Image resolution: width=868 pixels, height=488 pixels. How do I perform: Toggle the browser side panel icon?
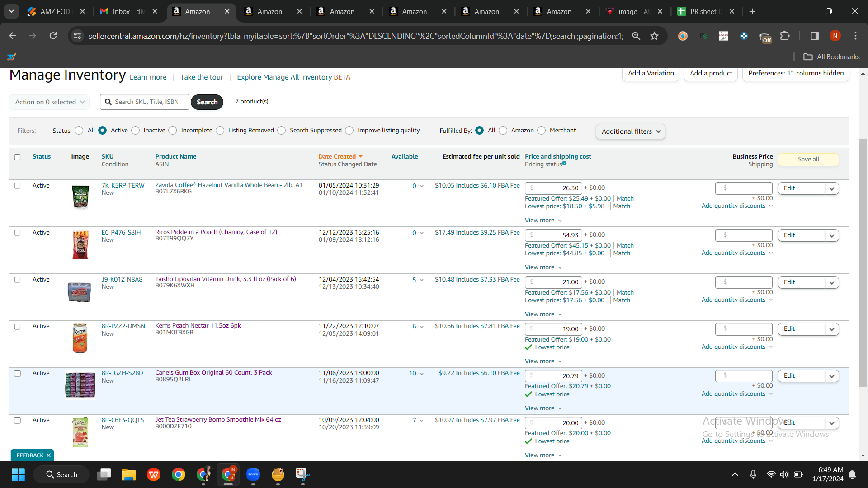(815, 36)
